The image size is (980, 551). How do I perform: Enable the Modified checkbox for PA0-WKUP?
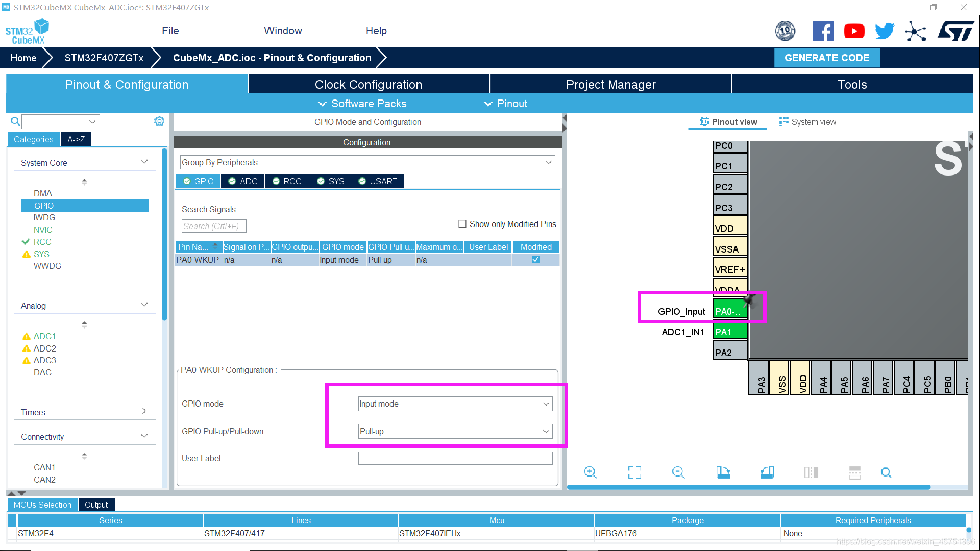pos(536,260)
